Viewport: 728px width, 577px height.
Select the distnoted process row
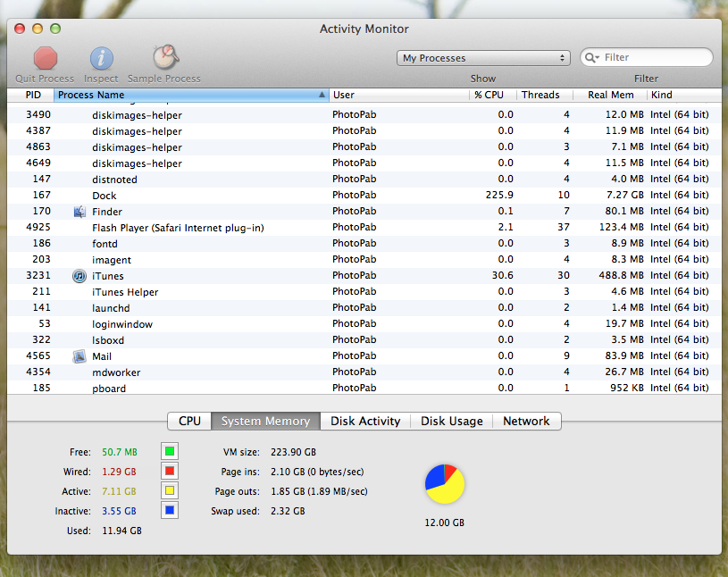[x=364, y=180]
